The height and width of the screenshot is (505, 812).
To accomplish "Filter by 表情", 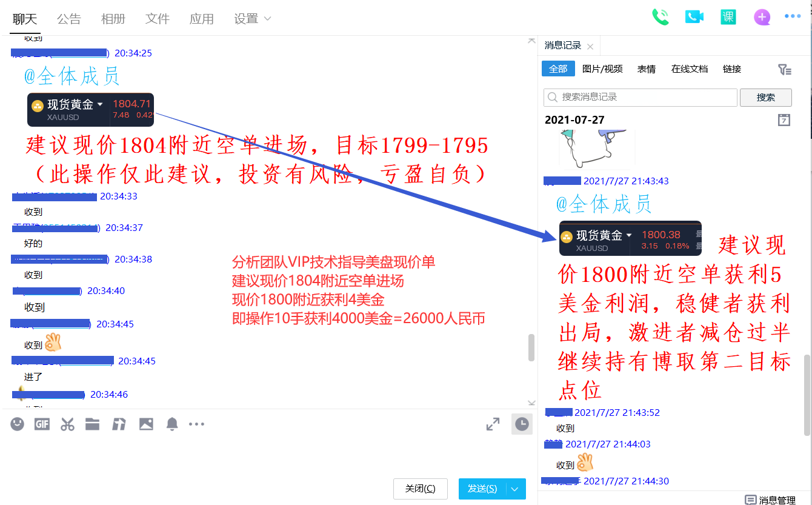I will point(646,69).
